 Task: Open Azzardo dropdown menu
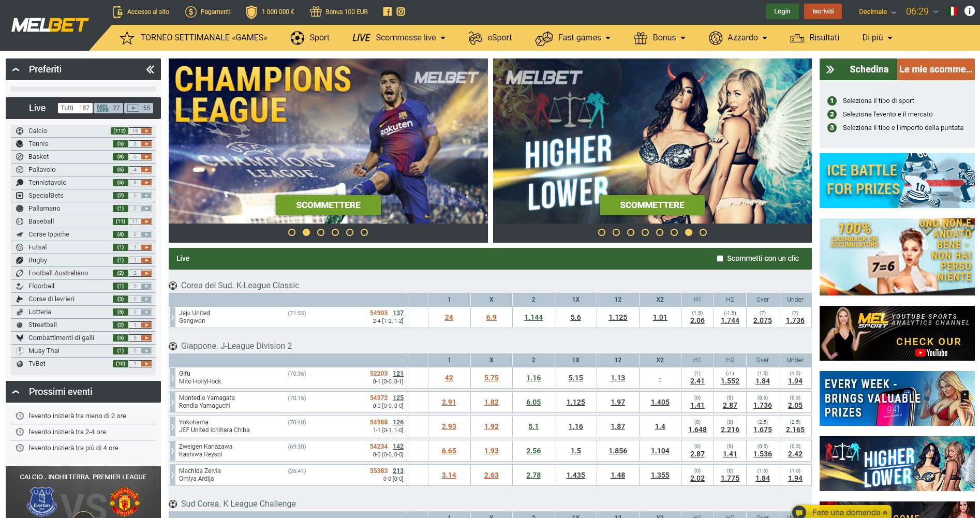pyautogui.click(x=738, y=38)
